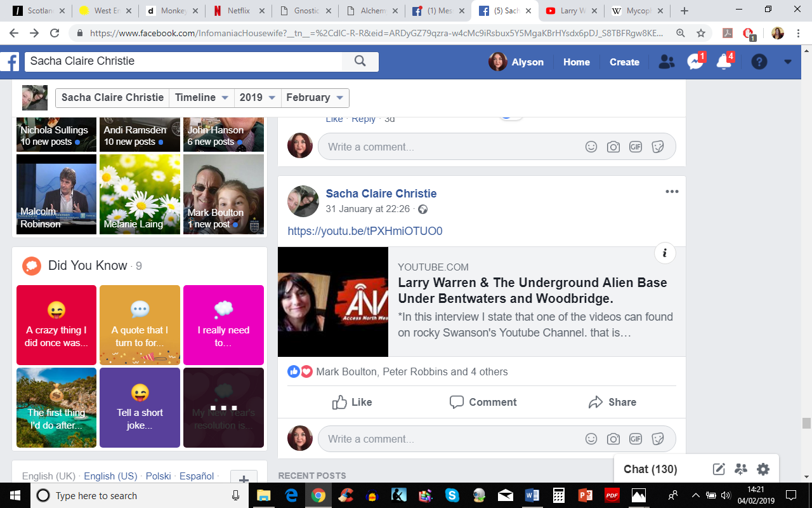
Task: Open the account menu dropdown arrow
Action: tap(788, 62)
